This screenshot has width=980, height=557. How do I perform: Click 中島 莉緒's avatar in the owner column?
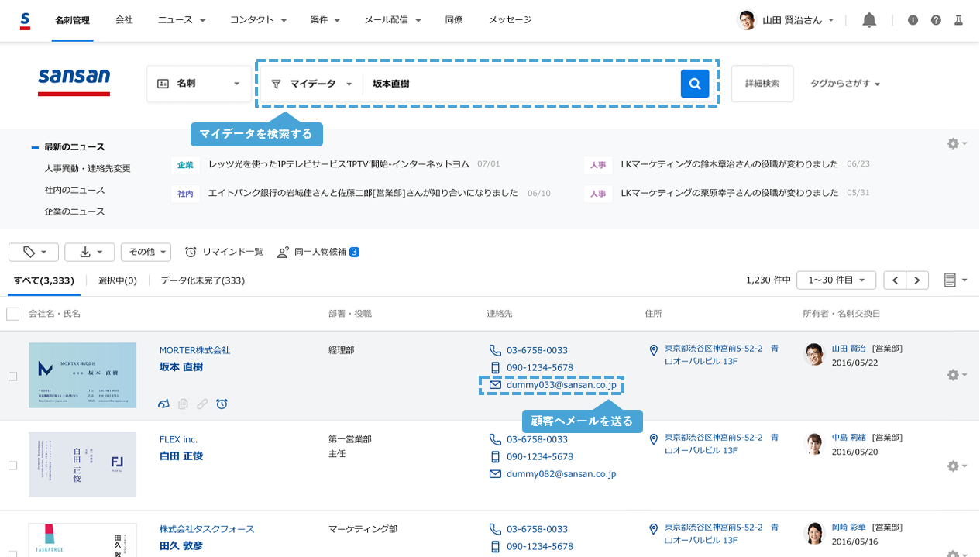tap(814, 444)
